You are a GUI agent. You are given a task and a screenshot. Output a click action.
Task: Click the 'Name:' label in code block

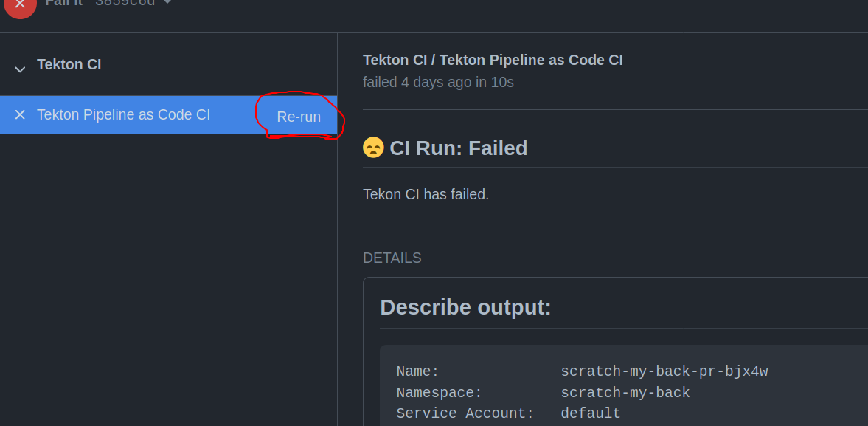coord(417,371)
